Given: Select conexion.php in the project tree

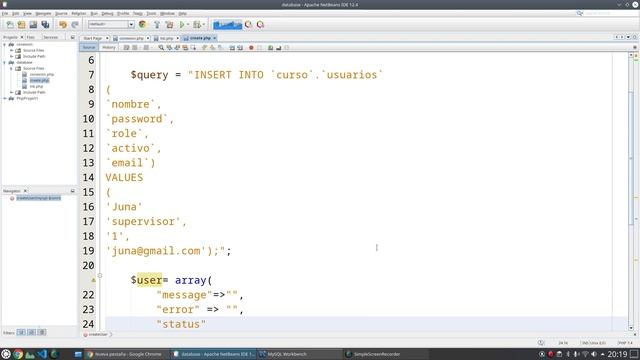Looking at the screenshot, I should tap(41, 74).
